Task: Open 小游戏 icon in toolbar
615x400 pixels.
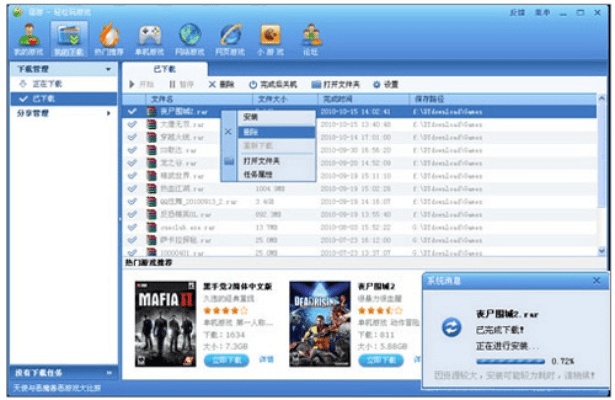Action: click(x=270, y=37)
